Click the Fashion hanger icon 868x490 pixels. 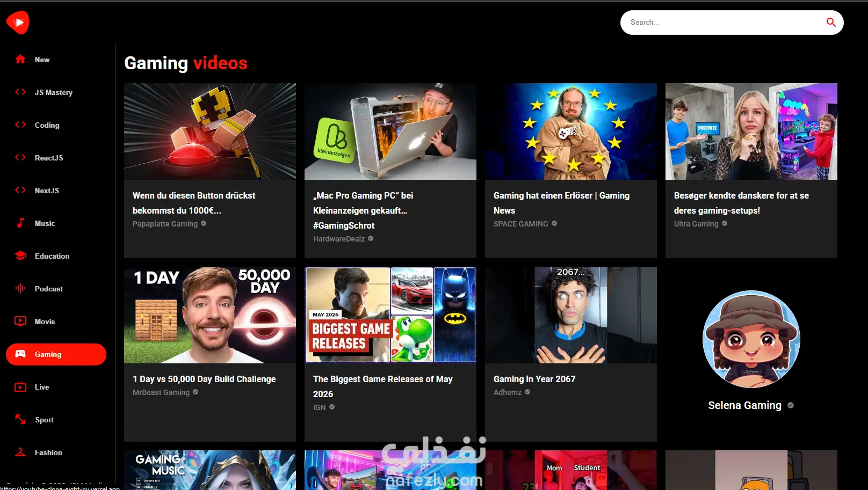tap(20, 452)
